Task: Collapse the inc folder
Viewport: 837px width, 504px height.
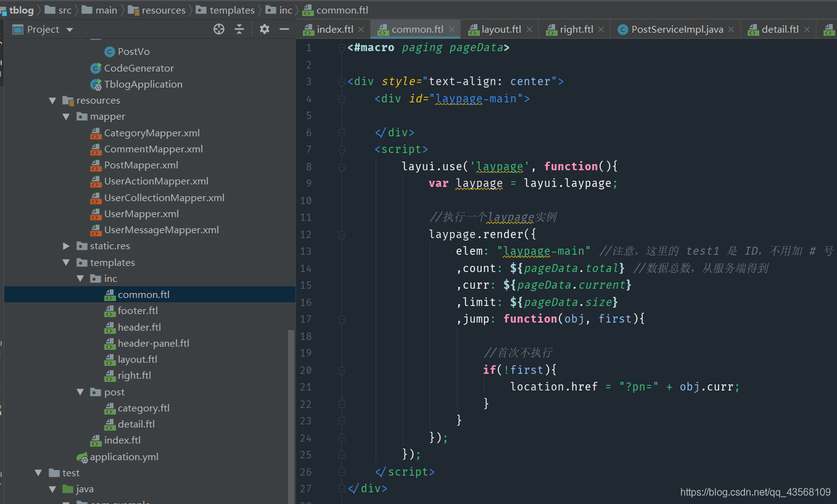Action: 80,279
